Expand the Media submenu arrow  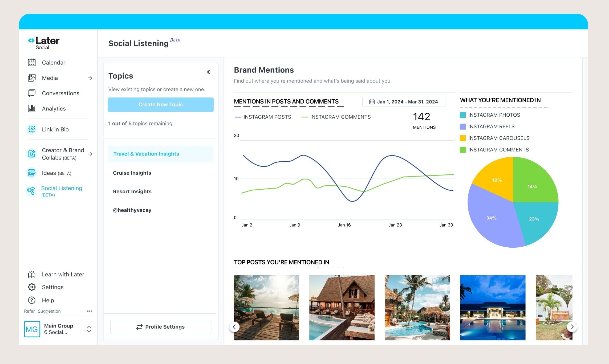click(90, 78)
